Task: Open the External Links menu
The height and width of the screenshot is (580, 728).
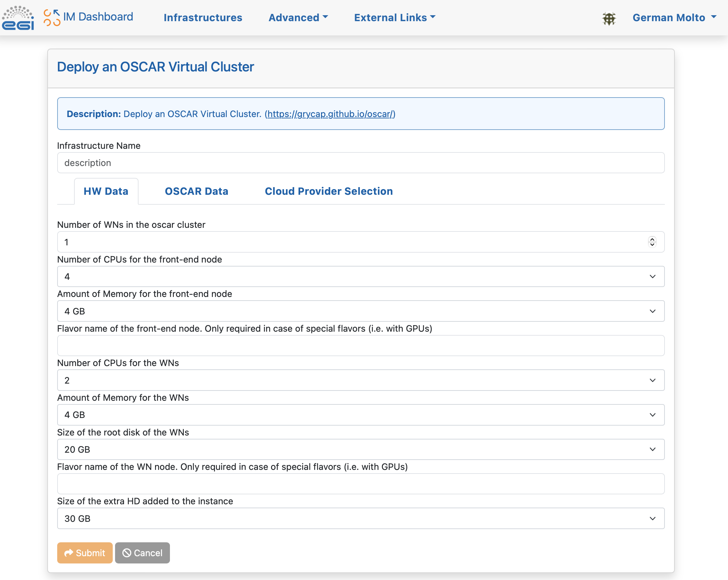Action: coord(394,18)
